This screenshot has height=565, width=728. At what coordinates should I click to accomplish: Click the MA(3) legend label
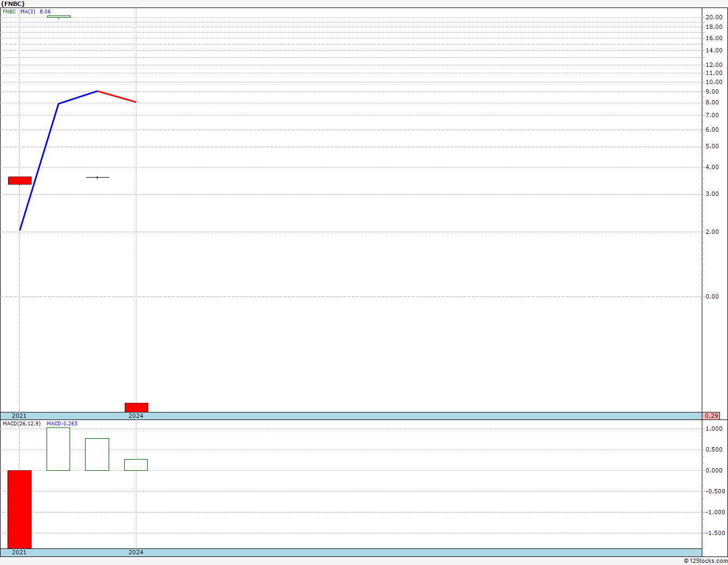click(x=28, y=11)
